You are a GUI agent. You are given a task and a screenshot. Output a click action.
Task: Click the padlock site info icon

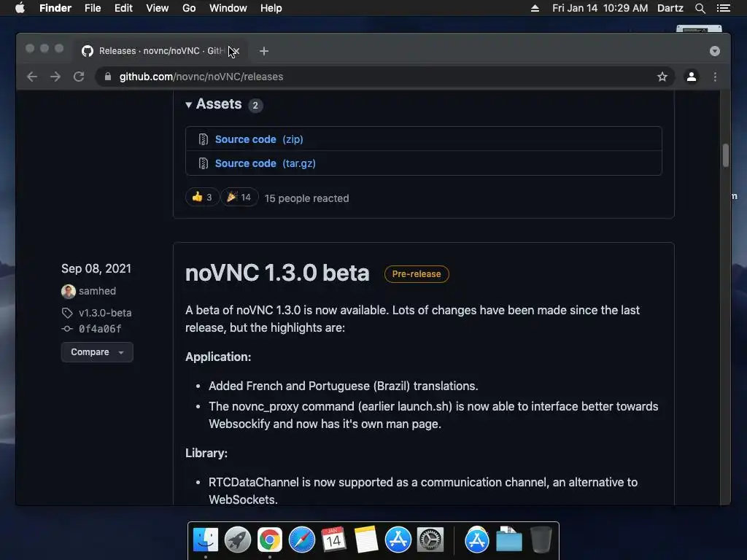pyautogui.click(x=108, y=77)
